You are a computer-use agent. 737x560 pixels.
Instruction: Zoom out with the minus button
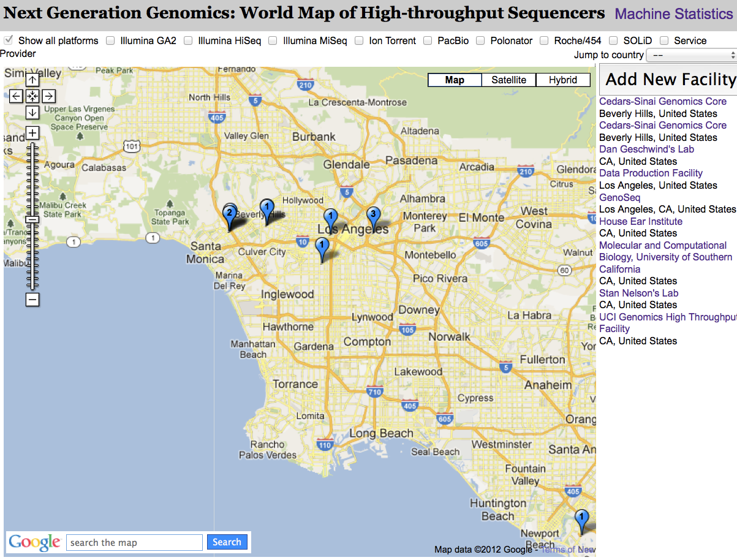32,299
